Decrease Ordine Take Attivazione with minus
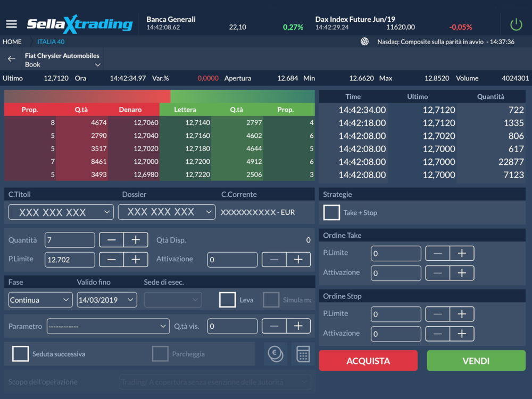Screen dimensions: 532x399 (x=438, y=273)
